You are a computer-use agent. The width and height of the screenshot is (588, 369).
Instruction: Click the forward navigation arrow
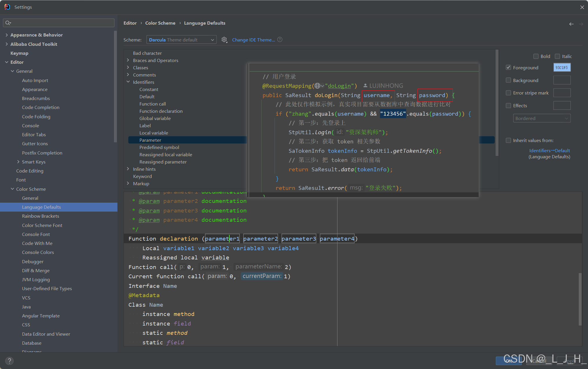point(581,24)
